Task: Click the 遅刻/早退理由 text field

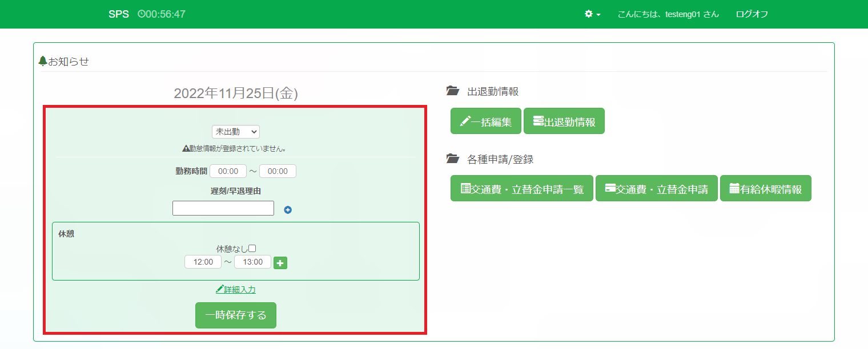Action: (x=223, y=208)
